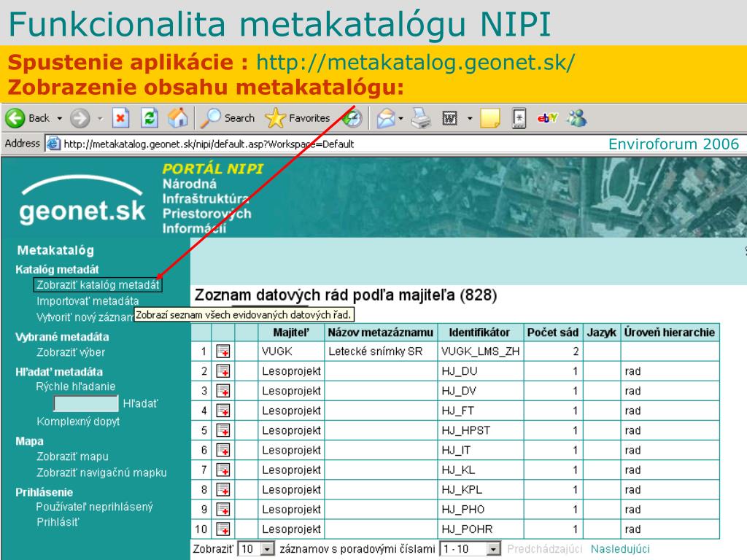
Task: Click the record icon for row HJ_KL
Action: [x=223, y=470]
